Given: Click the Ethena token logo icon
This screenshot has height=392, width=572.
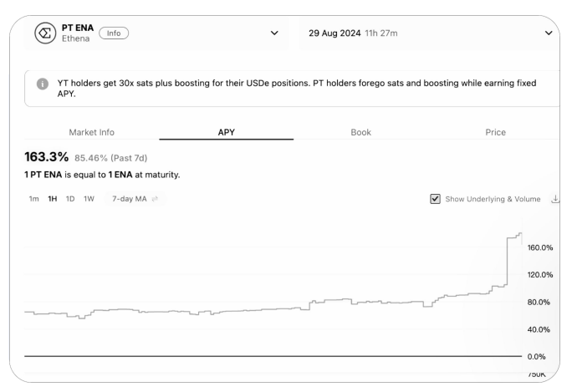Looking at the screenshot, I should coord(45,33).
